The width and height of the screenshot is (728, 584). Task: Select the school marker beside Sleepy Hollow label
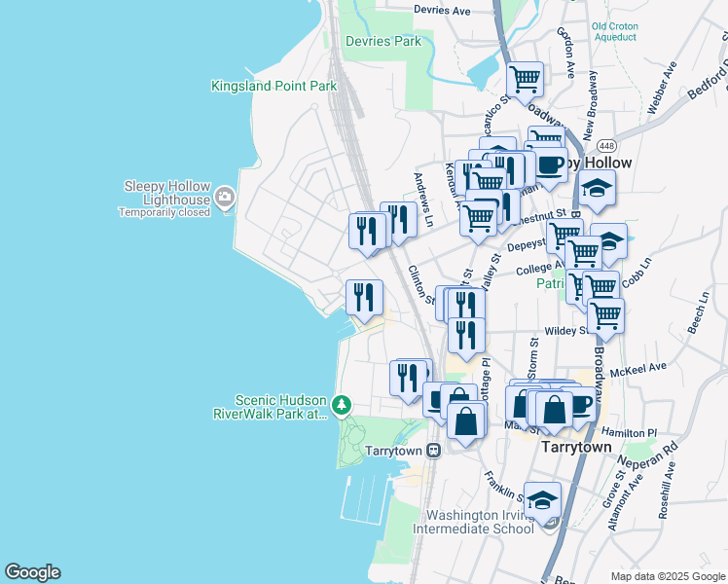tap(598, 188)
